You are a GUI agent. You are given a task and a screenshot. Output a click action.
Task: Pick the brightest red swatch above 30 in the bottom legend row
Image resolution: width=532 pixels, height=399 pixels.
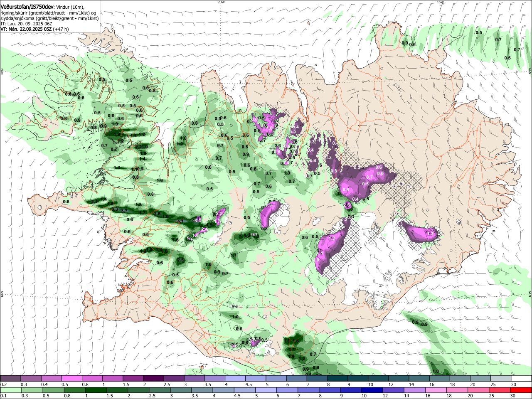(521, 390)
